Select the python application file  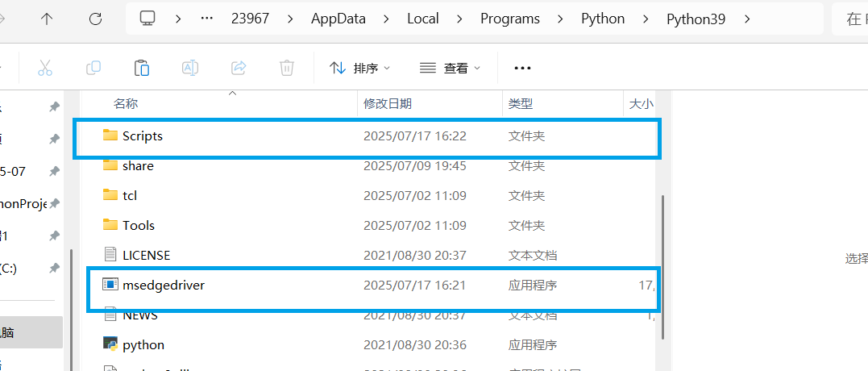pyautogui.click(x=368, y=345)
